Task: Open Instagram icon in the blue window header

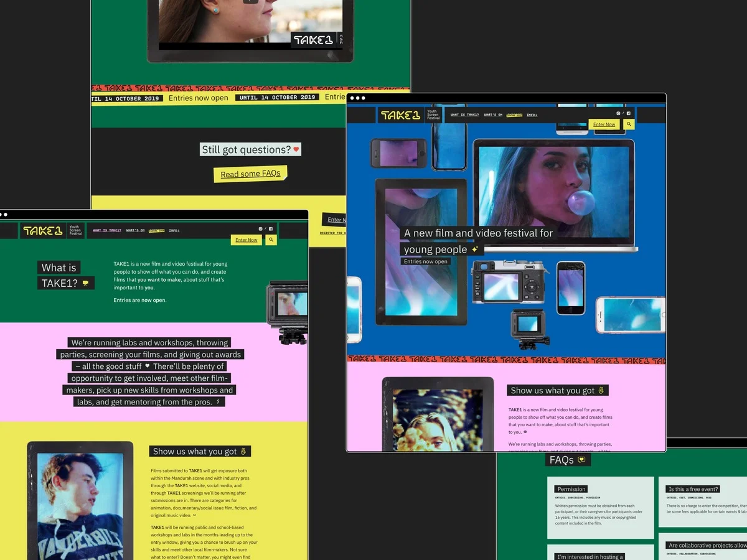Action: 618,114
